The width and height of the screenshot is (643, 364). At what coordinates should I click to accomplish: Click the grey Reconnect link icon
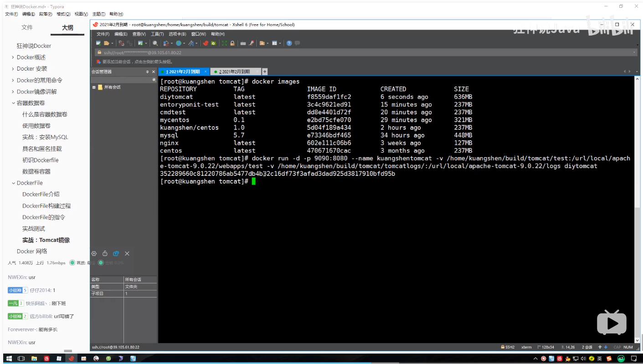[129, 43]
